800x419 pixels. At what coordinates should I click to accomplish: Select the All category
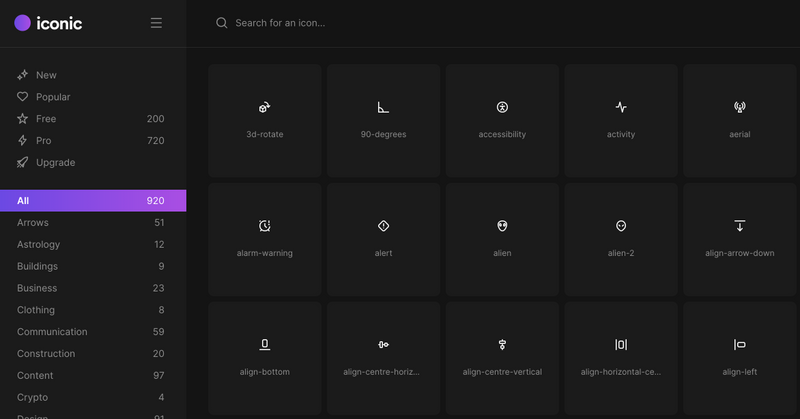(93, 201)
